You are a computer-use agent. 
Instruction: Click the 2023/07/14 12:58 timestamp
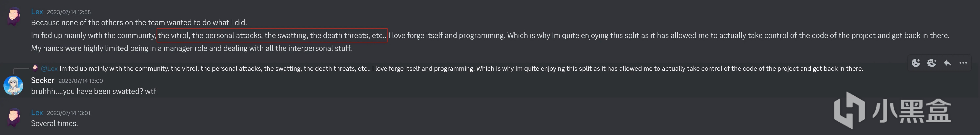69,12
